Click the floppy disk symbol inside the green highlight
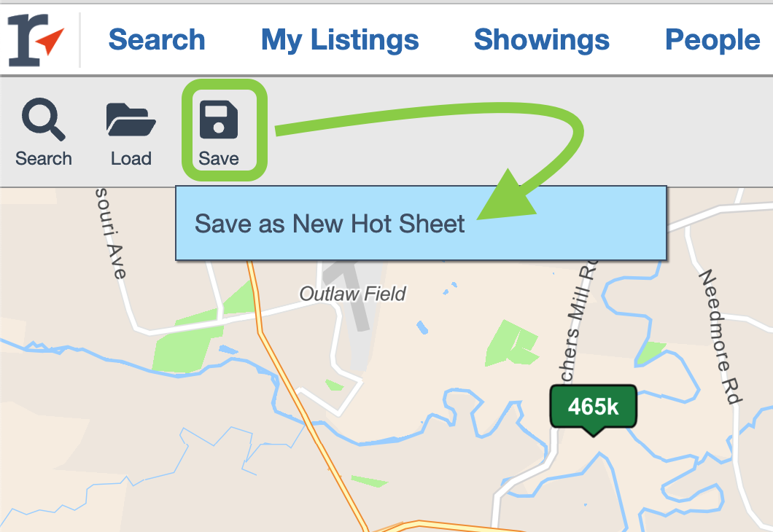The height and width of the screenshot is (532, 773). (218, 119)
